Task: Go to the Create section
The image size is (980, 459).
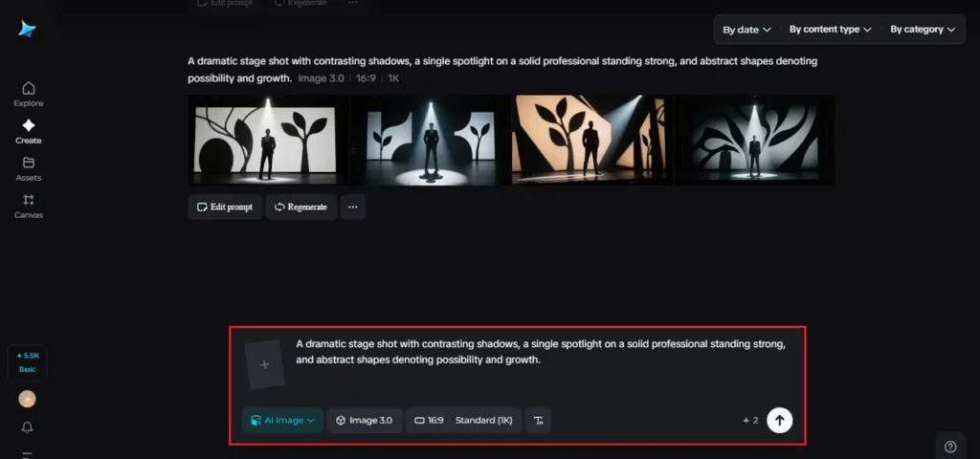Action: [x=29, y=131]
